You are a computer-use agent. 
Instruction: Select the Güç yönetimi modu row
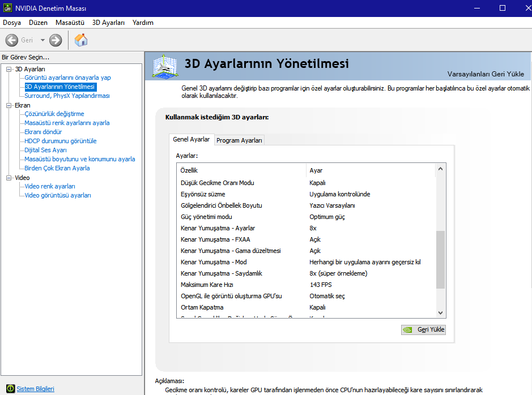(306, 217)
